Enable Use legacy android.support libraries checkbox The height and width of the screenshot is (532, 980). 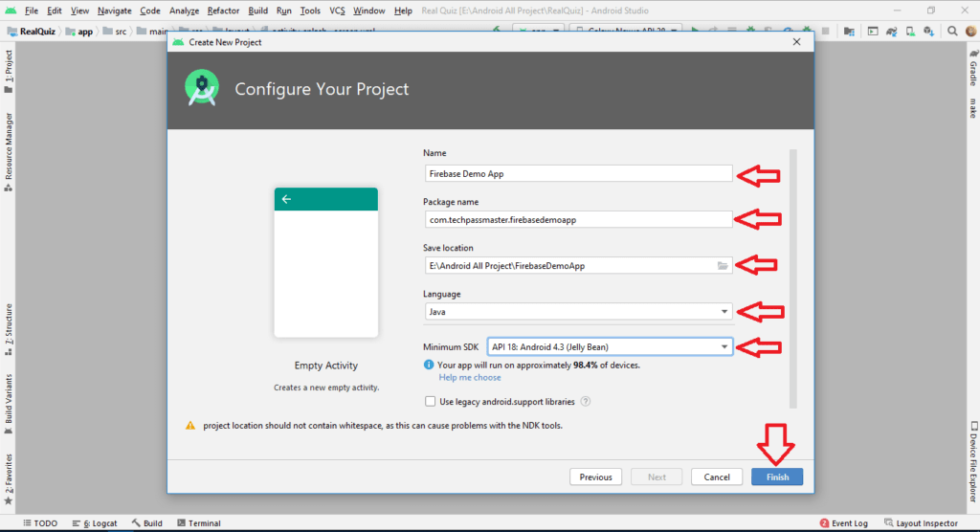[430, 401]
